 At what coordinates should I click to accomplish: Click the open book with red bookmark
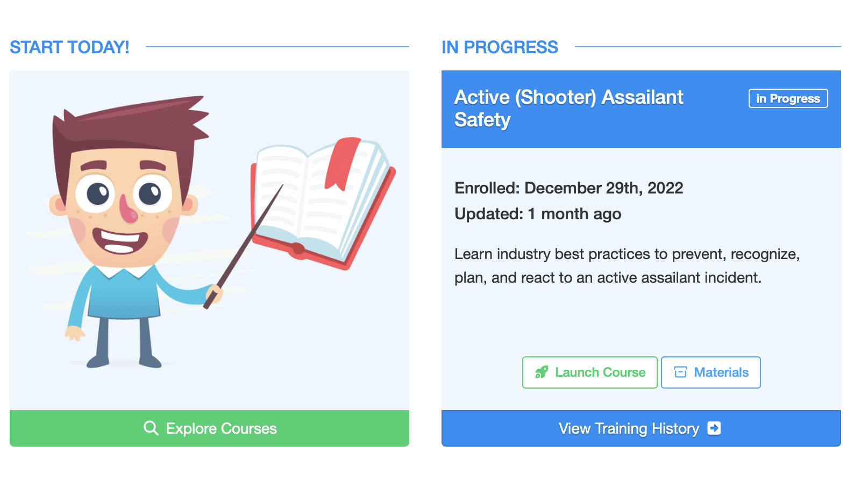pos(323,203)
